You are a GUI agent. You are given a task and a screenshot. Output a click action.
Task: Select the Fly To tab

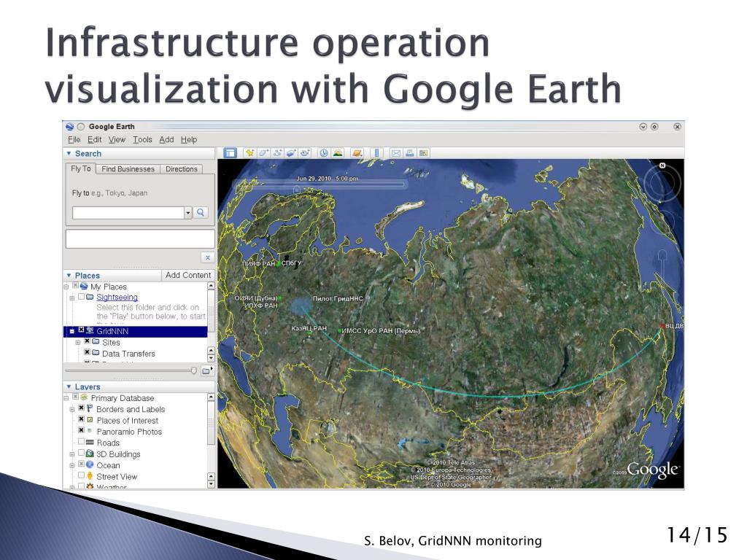[x=81, y=168]
